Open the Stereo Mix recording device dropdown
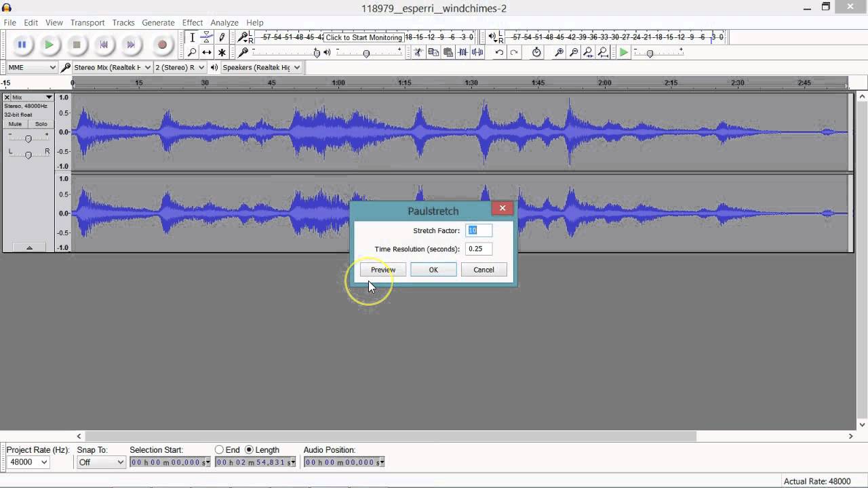The height and width of the screenshot is (488, 868). pyautogui.click(x=112, y=67)
